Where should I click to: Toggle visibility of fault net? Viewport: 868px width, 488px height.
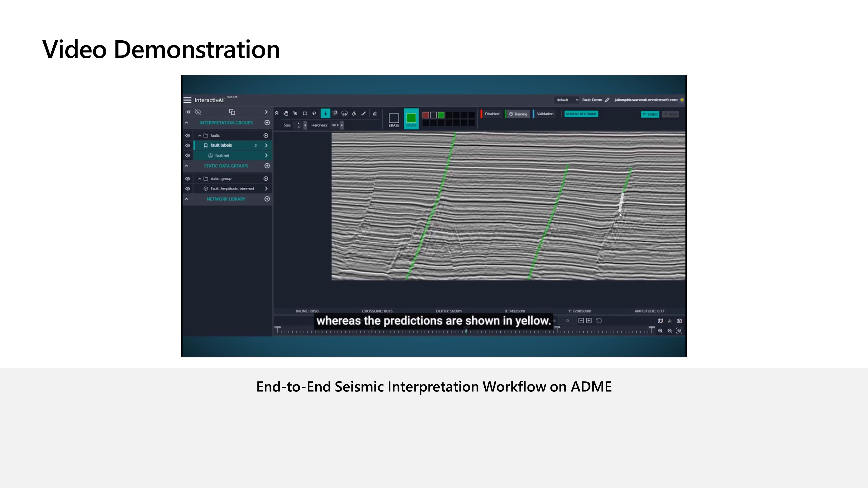pyautogui.click(x=188, y=156)
